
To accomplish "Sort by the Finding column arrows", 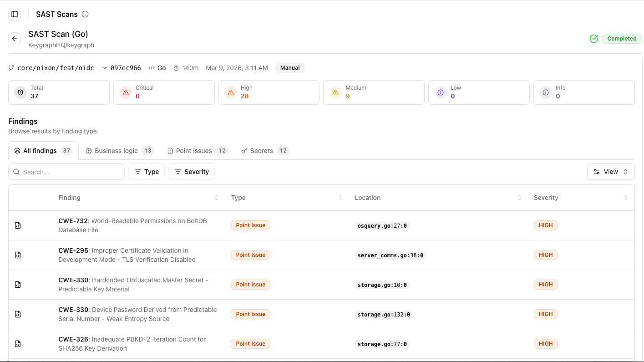I will click(x=217, y=198).
